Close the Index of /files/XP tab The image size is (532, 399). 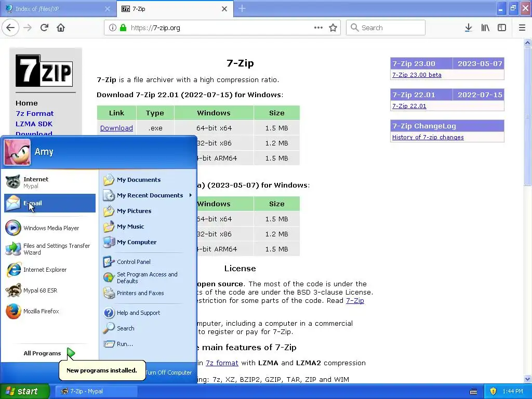point(107,9)
